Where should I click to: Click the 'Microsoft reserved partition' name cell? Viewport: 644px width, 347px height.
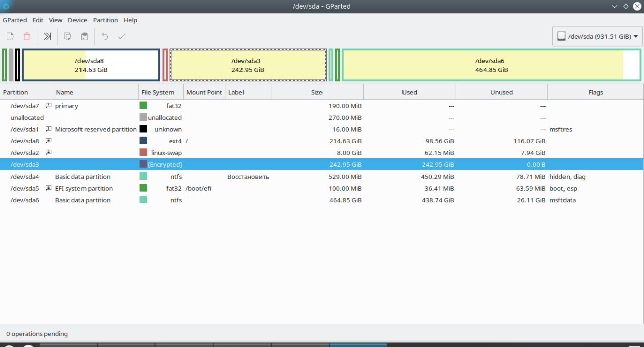point(96,129)
